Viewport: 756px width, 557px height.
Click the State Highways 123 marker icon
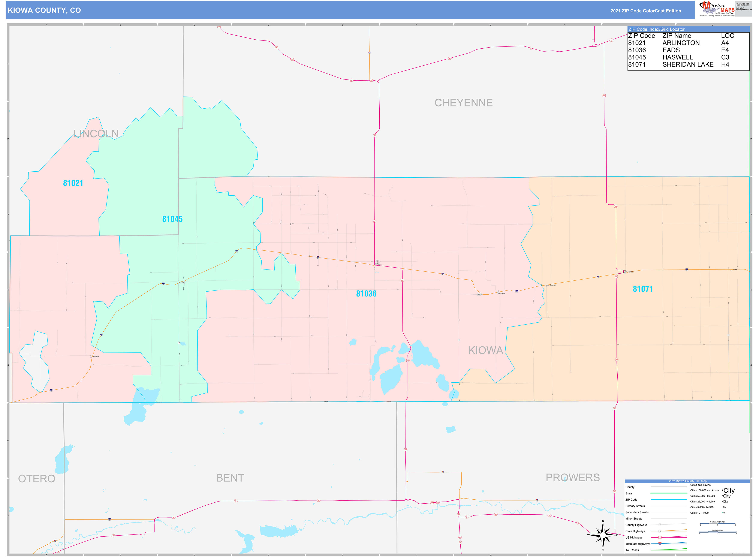point(660,531)
